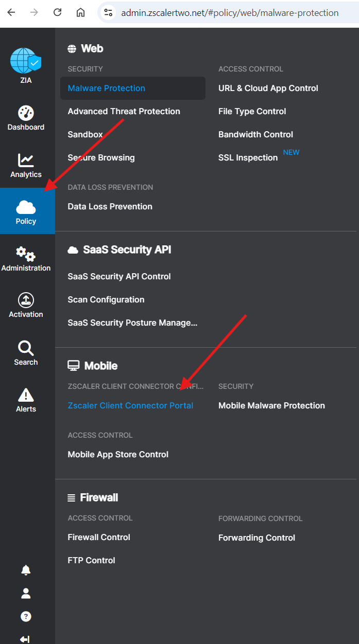This screenshot has height=644, width=359.
Task: Open SaaS Security API Control
Action: pos(119,276)
